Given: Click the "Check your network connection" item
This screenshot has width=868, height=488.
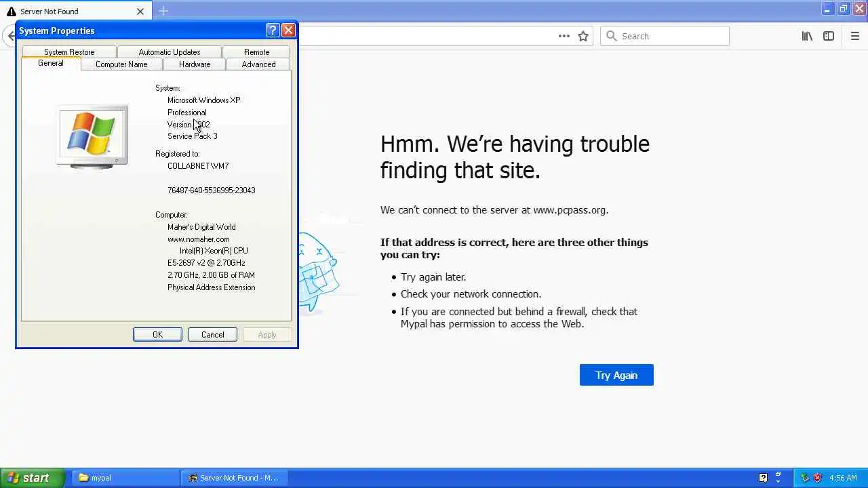Looking at the screenshot, I should 471,294.
